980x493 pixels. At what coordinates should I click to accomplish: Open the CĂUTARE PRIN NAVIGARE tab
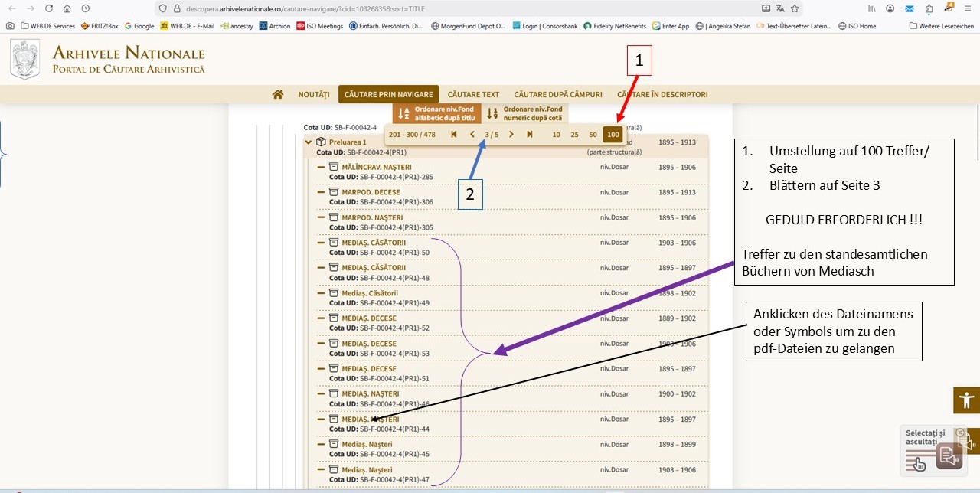pos(388,95)
